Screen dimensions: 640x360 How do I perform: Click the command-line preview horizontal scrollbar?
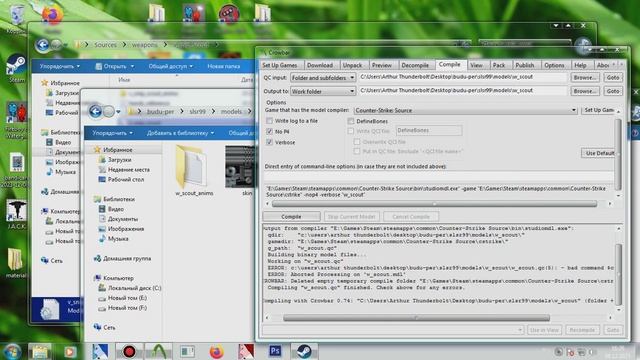click(434, 204)
